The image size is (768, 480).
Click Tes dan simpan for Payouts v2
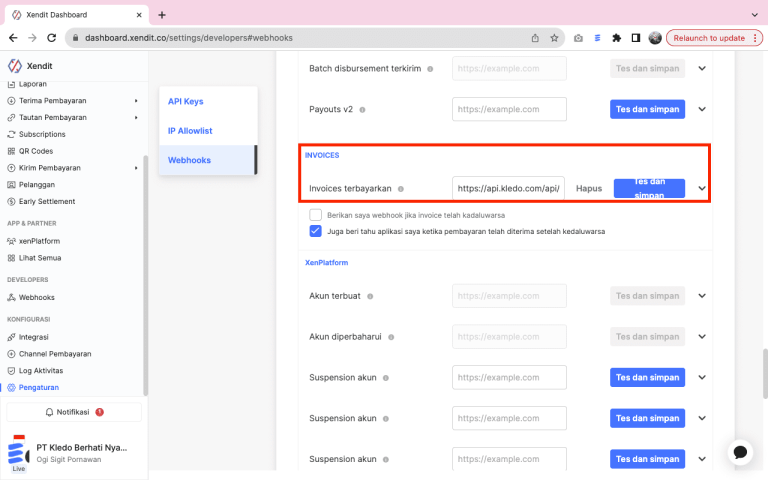tap(648, 109)
